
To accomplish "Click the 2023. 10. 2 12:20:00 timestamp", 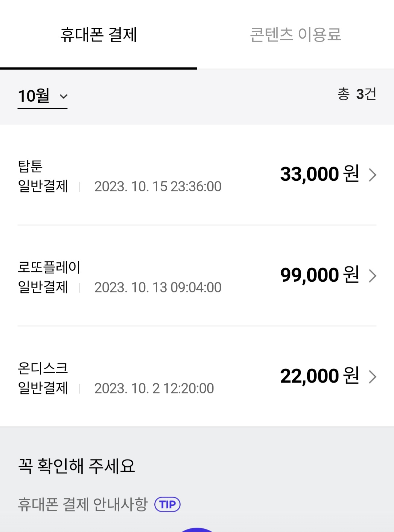I will coord(154,388).
